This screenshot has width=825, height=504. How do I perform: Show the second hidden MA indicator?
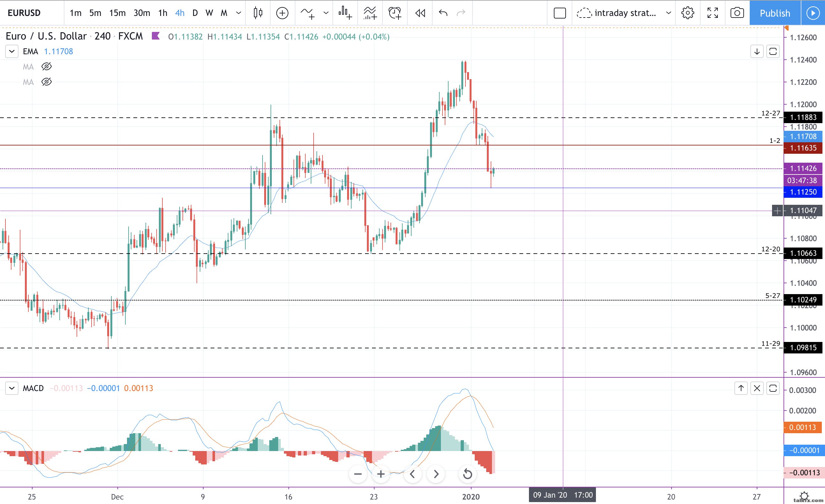pyautogui.click(x=47, y=82)
